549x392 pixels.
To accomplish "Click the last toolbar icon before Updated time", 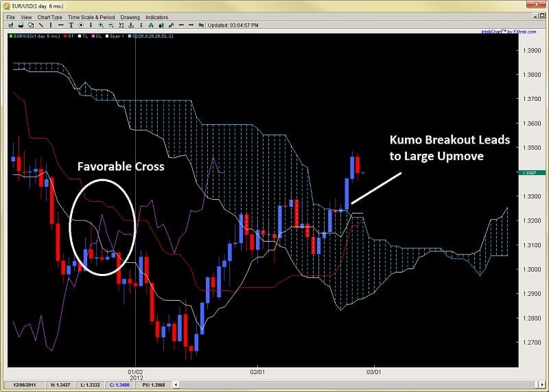I will point(201,25).
